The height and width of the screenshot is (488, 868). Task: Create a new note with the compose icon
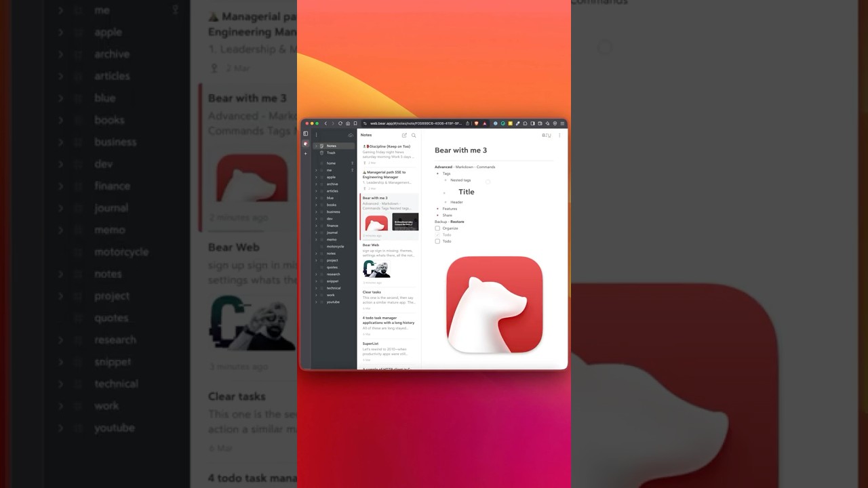coord(404,135)
